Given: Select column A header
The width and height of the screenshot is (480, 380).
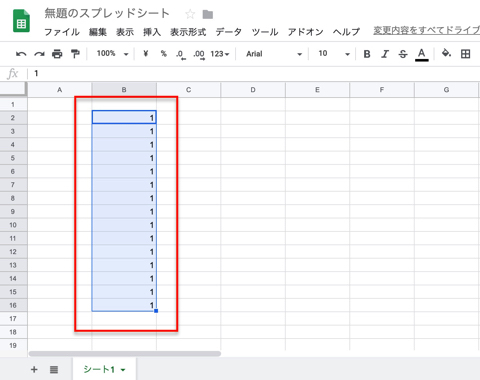Looking at the screenshot, I should (59, 90).
